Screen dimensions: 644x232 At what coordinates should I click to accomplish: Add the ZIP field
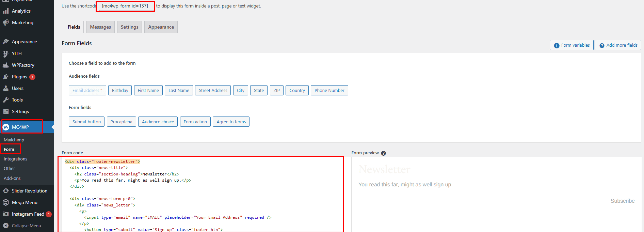point(277,90)
